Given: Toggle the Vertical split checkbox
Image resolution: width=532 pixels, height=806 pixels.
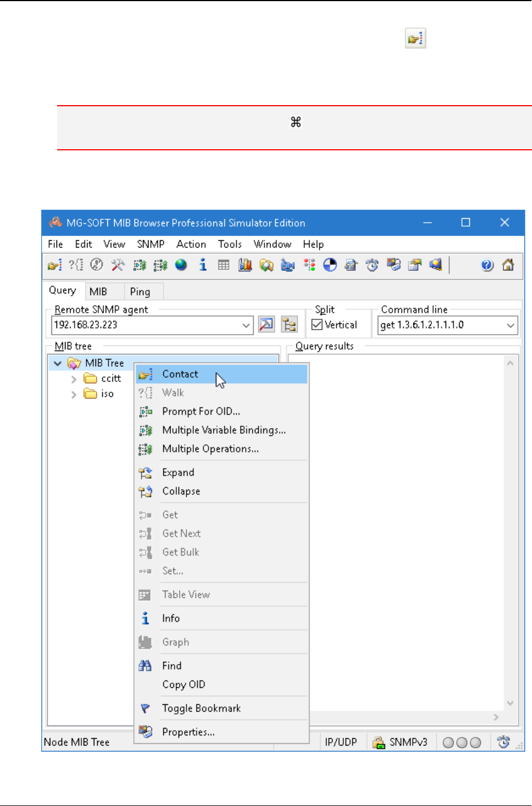Looking at the screenshot, I should [317, 324].
